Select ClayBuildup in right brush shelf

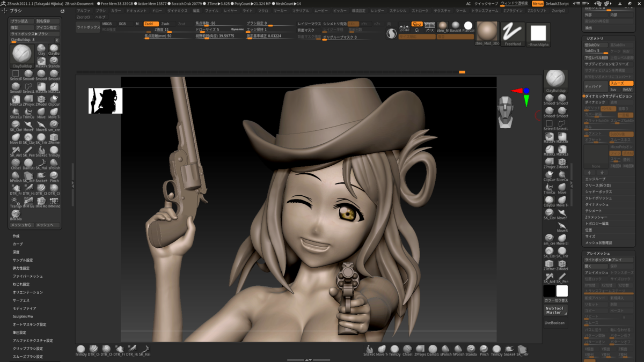point(555,81)
